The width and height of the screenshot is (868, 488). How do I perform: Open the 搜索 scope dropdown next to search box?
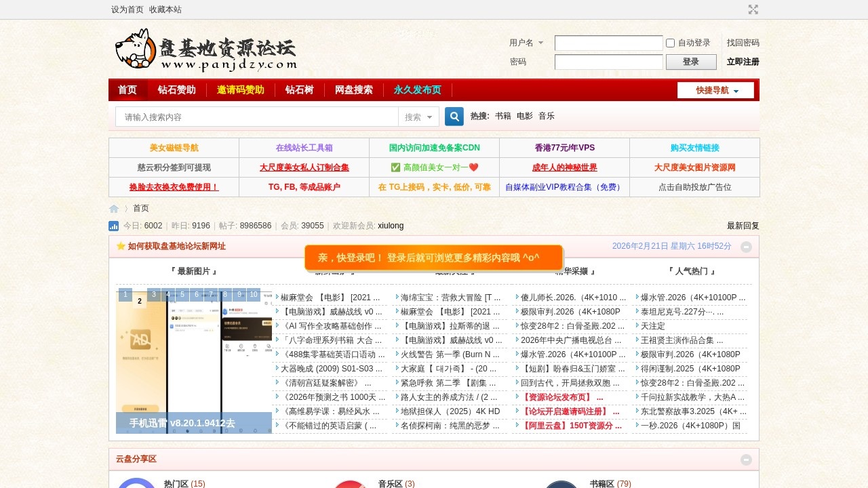coord(418,116)
